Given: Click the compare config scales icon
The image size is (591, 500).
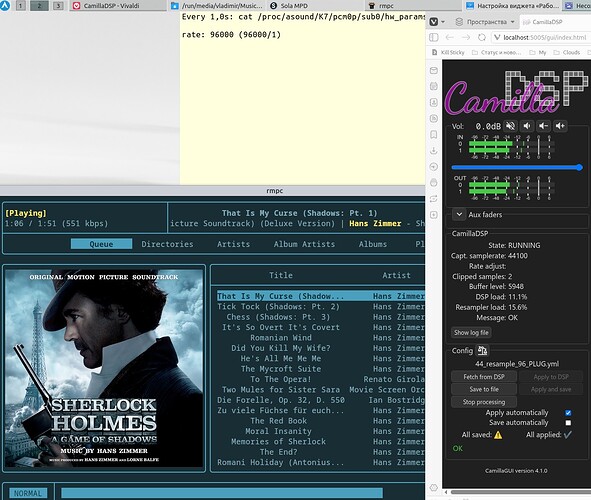Looking at the screenshot, I should (482, 351).
